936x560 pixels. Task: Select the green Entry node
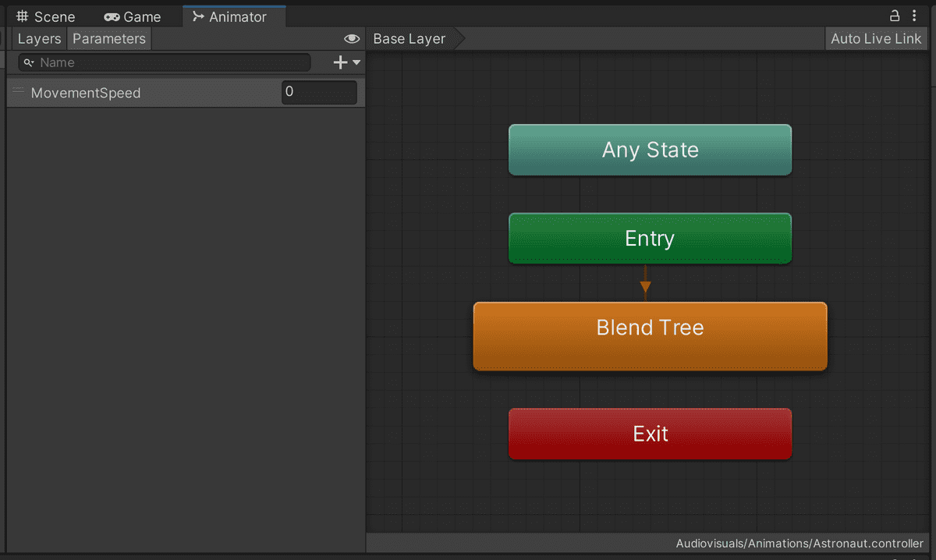tap(650, 239)
